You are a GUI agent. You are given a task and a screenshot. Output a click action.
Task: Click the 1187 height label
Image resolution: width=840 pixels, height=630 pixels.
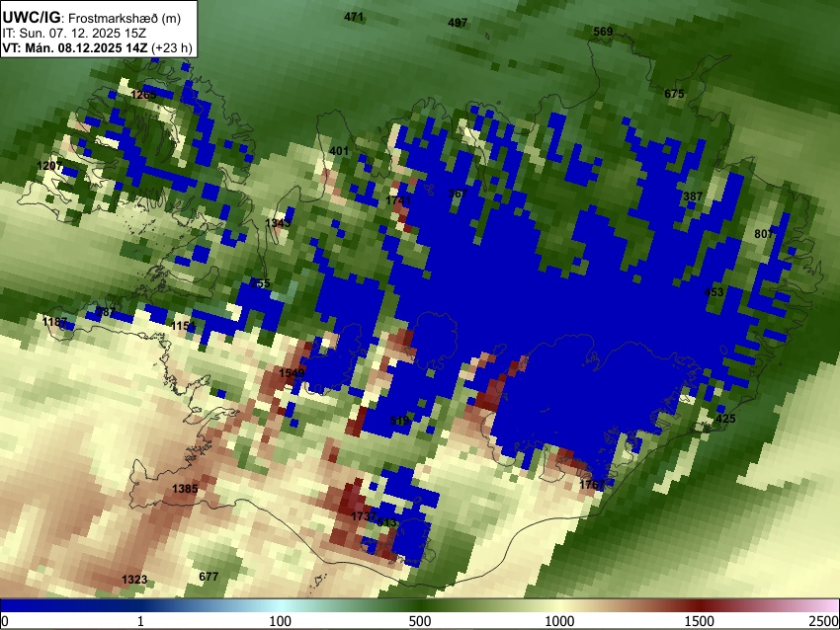click(x=55, y=322)
